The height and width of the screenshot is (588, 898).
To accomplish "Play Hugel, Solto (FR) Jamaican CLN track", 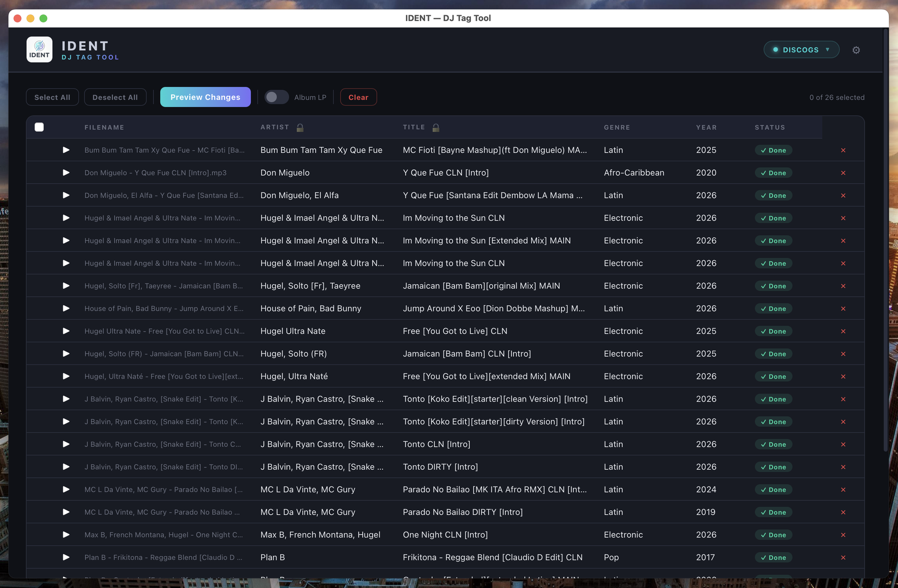I will click(x=66, y=354).
